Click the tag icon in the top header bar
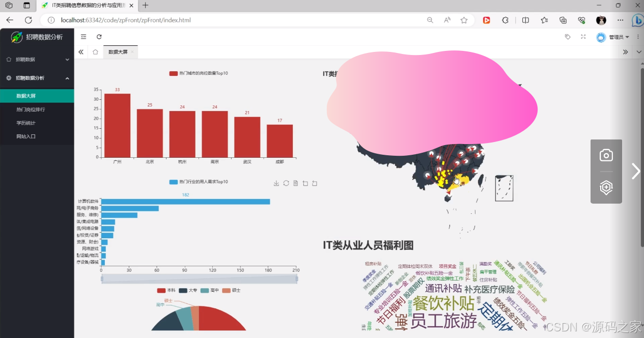 point(568,37)
